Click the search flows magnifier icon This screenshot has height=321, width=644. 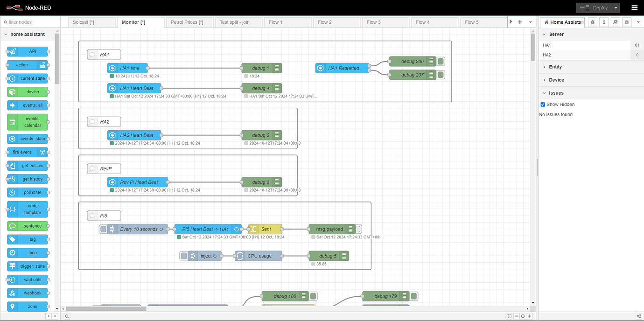(x=67, y=316)
